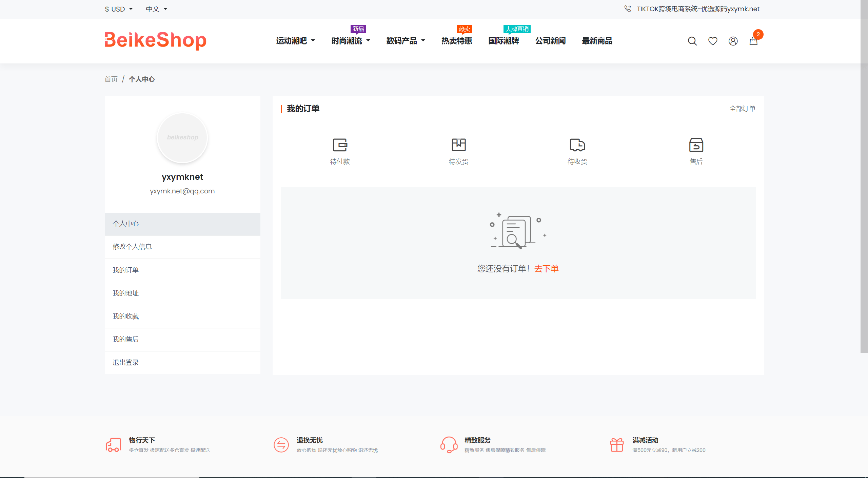Click the 待收货 delivery truck icon
Image resolution: width=868 pixels, height=478 pixels.
pyautogui.click(x=577, y=145)
